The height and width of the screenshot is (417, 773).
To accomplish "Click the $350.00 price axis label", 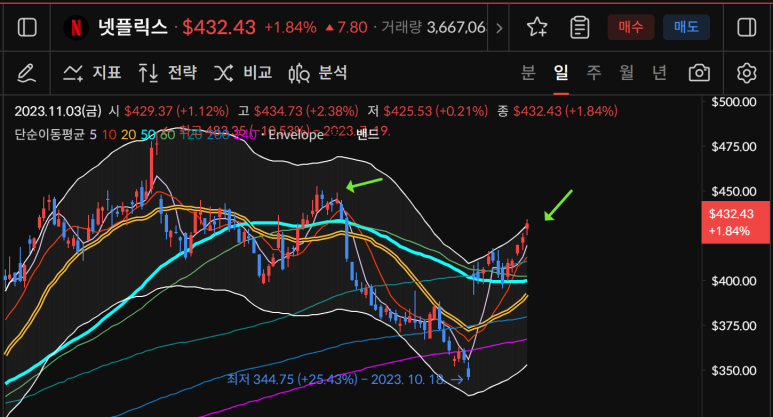I will pos(734,371).
